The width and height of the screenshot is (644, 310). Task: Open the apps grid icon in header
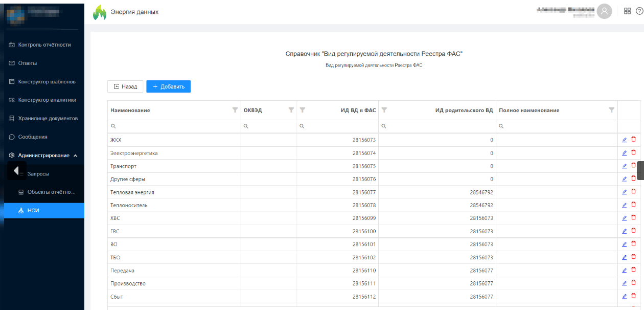pyautogui.click(x=628, y=11)
